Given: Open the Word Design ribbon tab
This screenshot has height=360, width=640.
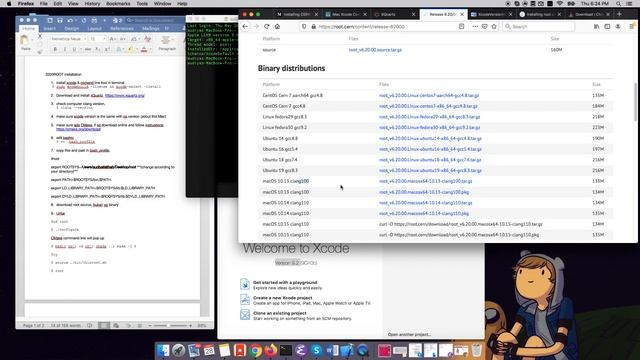Looking at the screenshot, I should coord(71,29).
